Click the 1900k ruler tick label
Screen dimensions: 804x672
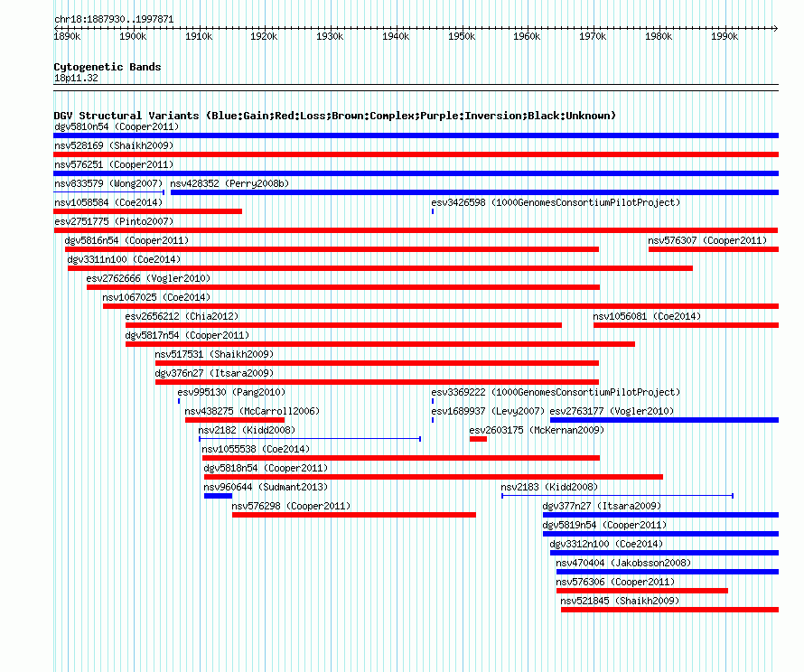133,36
